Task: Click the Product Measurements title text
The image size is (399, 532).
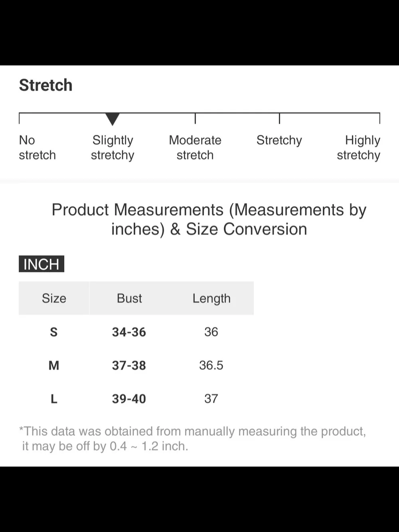Action: click(209, 220)
